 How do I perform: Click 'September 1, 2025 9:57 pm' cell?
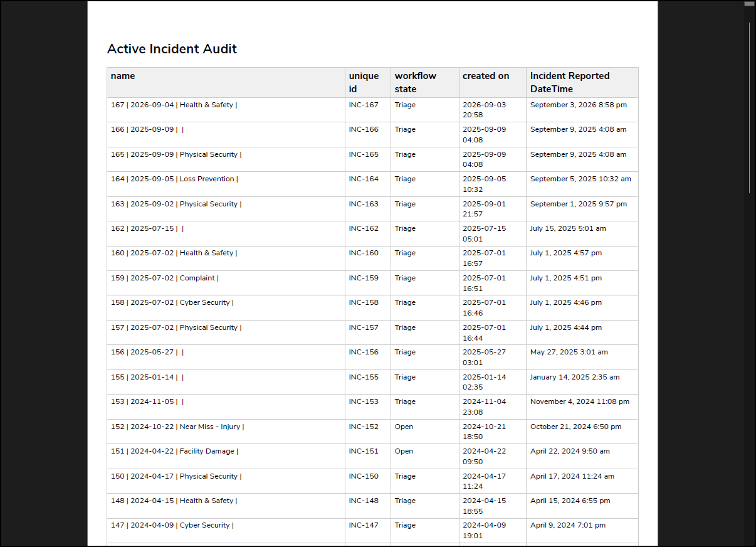click(582, 209)
